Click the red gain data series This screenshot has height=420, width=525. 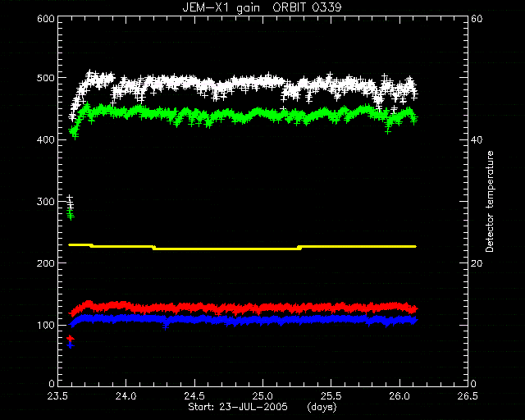click(243, 307)
